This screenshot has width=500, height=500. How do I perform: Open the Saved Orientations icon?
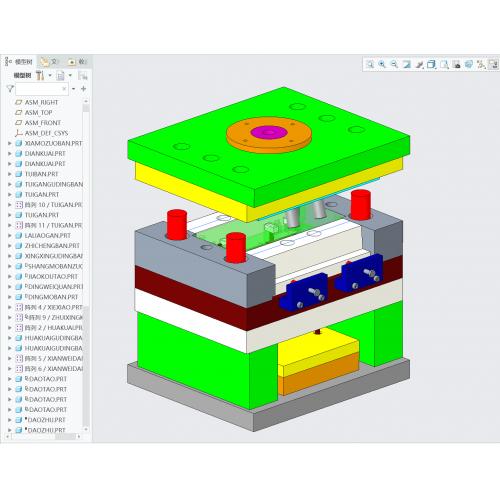(444, 64)
